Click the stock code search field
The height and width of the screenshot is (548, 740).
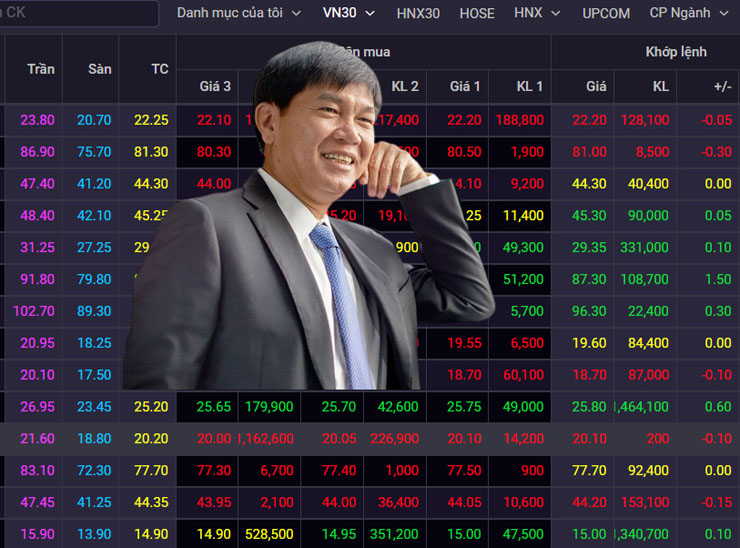[79, 13]
